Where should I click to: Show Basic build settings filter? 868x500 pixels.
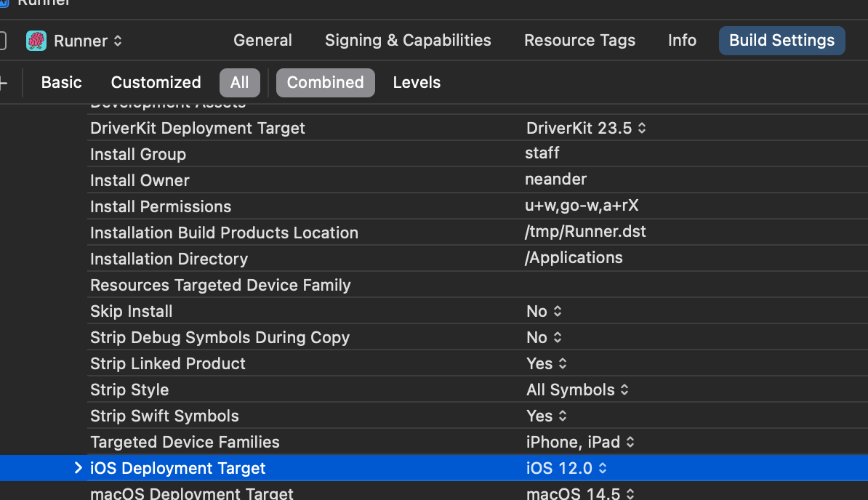point(62,82)
